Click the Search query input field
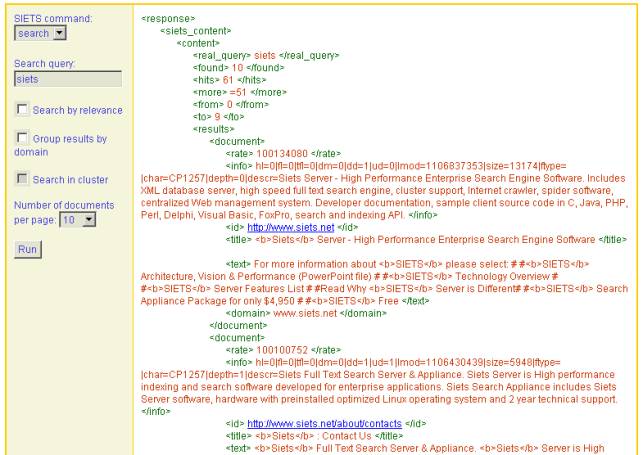Viewport: 643px width, 455px height. [x=68, y=79]
